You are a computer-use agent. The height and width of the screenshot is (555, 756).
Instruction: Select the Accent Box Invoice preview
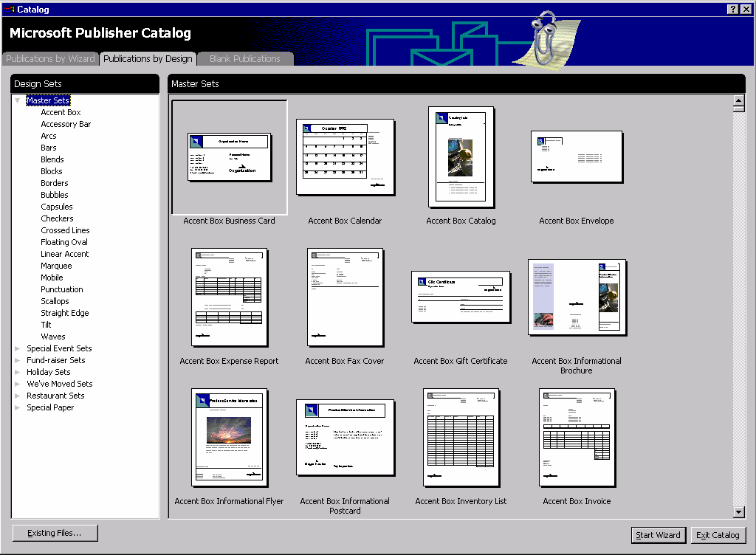[577, 438]
